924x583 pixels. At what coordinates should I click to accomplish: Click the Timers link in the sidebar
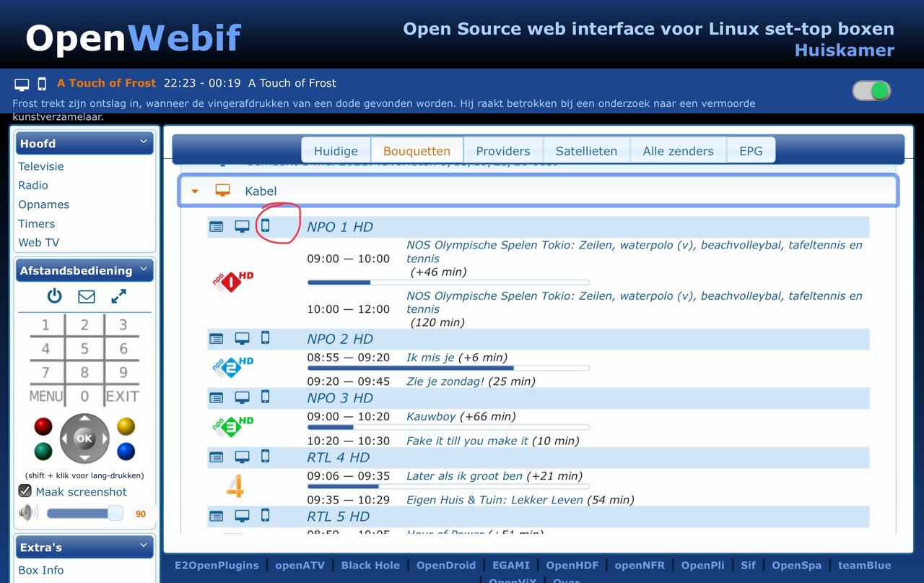tap(37, 224)
